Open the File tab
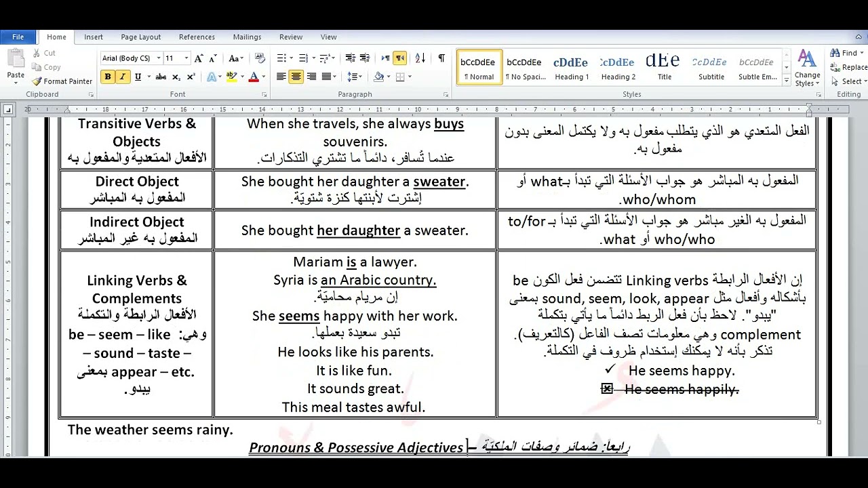The image size is (868, 488). (x=18, y=37)
